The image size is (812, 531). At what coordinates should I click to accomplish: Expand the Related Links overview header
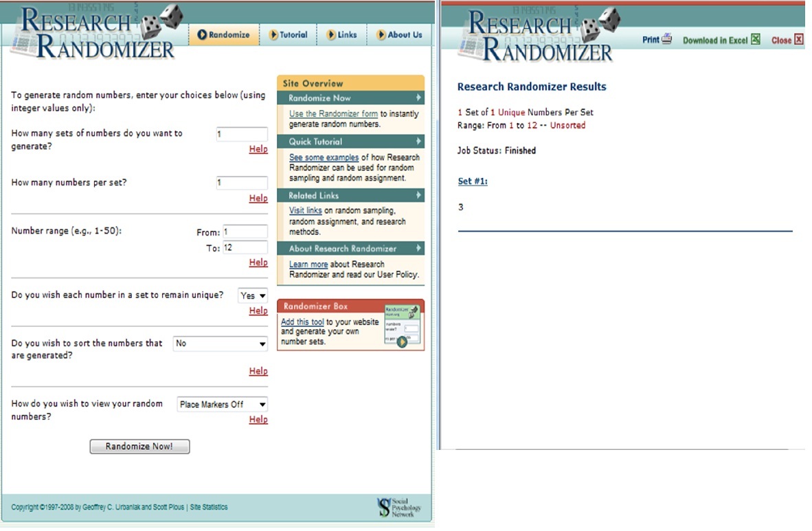pyautogui.click(x=350, y=195)
